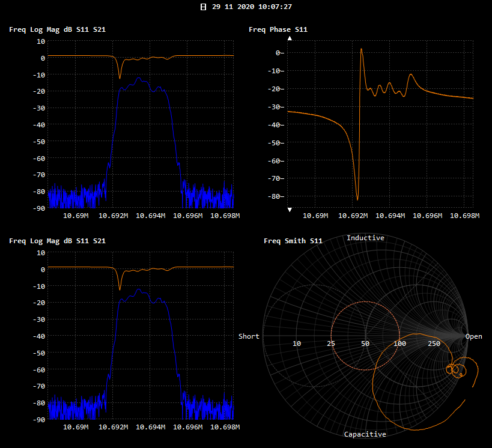Screen dimensions: 492x448
Task: Click the -90 dB tick on upper Log Mag chart
Action: [x=39, y=208]
